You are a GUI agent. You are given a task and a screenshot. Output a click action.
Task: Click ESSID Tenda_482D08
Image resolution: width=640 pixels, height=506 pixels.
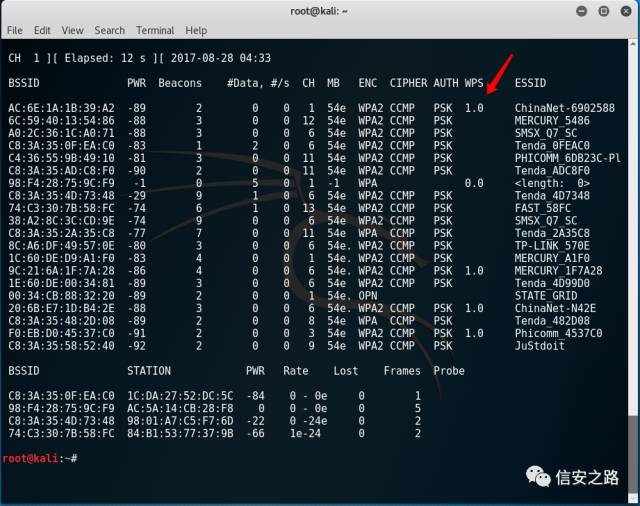(x=552, y=321)
